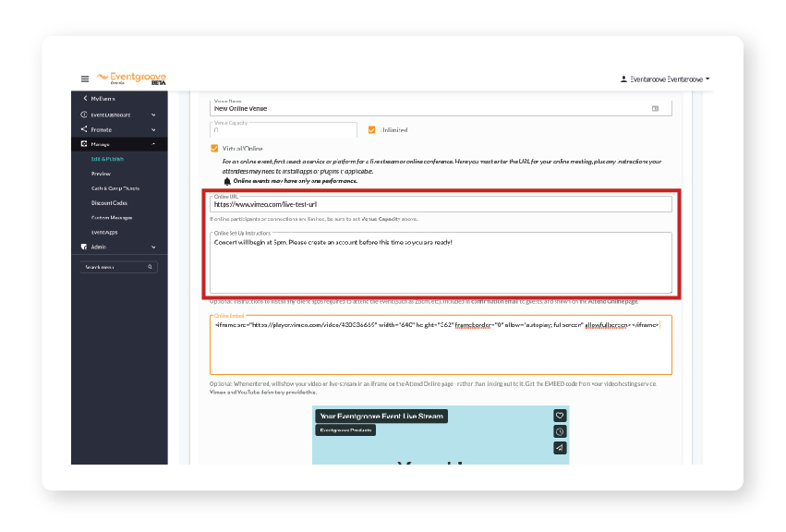786x532 pixels.
Task: Click the search menu magnifier icon
Action: (x=150, y=267)
